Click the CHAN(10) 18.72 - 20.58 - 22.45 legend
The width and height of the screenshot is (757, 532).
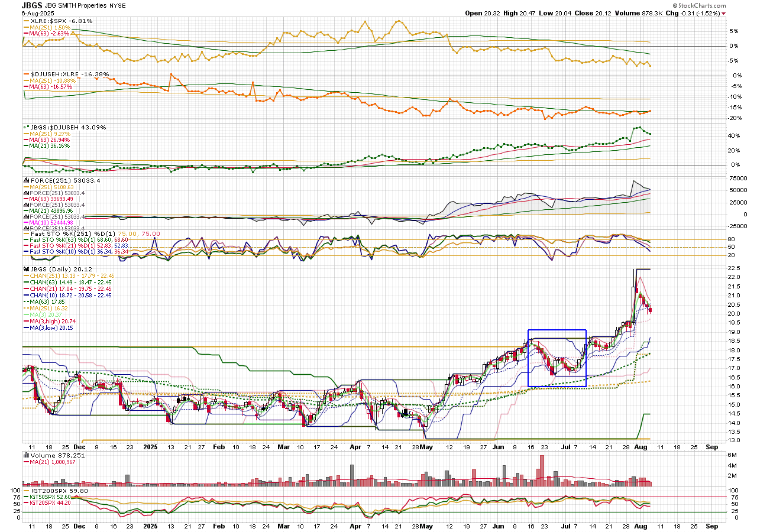70,295
